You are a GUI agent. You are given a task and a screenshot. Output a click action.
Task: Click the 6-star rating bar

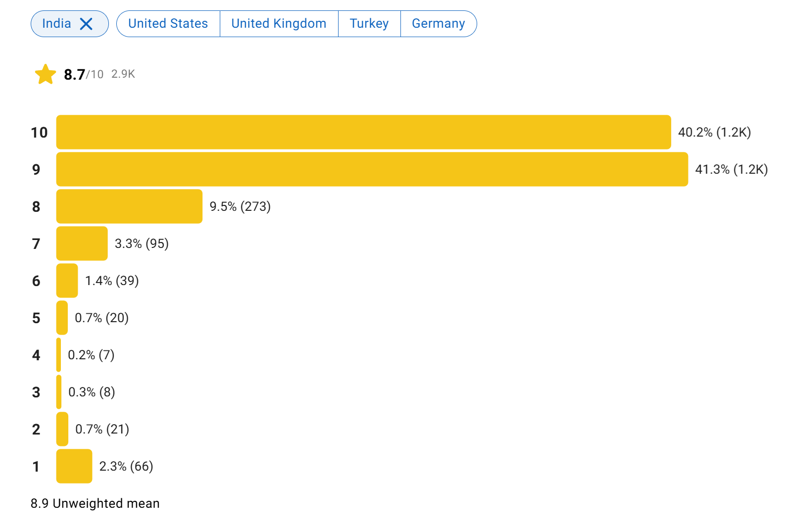click(67, 281)
